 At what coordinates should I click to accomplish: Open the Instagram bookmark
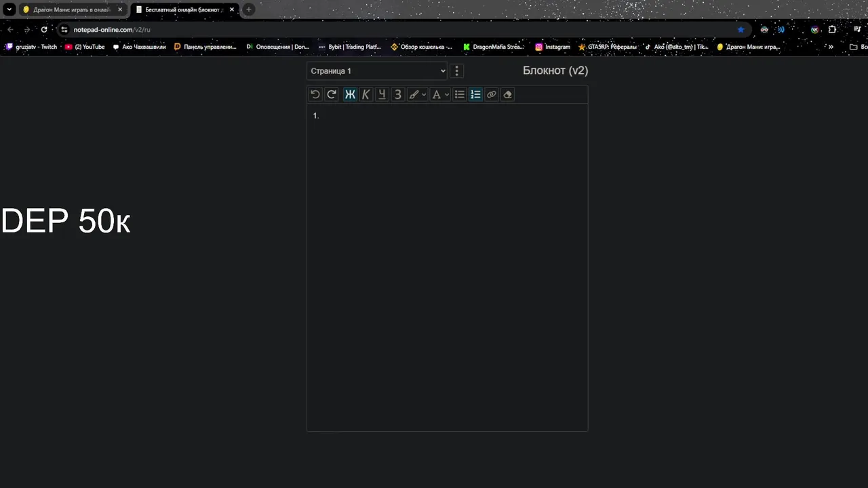(x=553, y=47)
